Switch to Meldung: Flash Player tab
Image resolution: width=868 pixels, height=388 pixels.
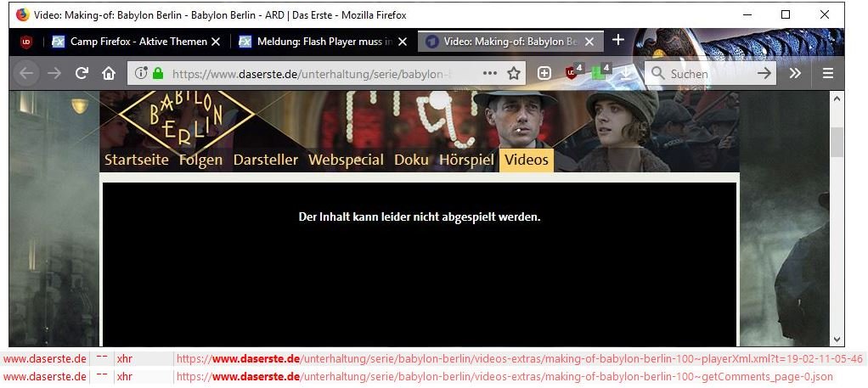(x=317, y=42)
